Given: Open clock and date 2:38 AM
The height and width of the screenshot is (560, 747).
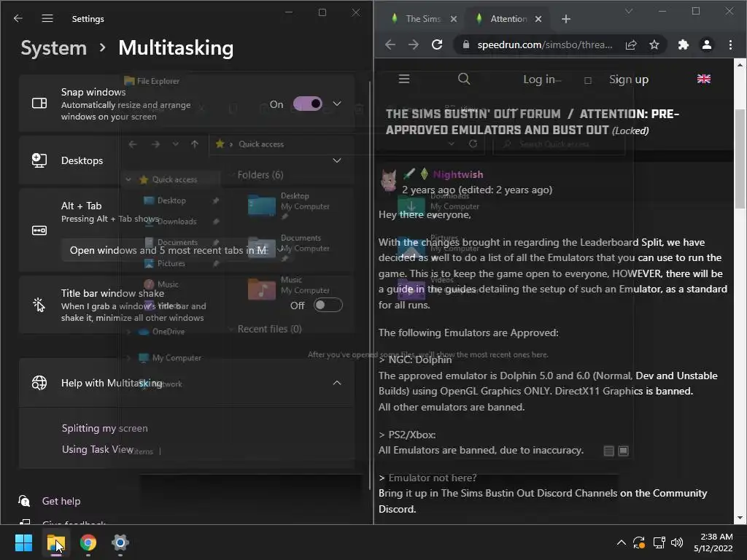Looking at the screenshot, I should 713,542.
